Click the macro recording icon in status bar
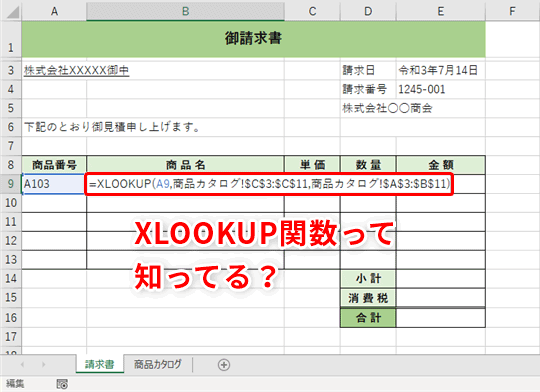 (x=62, y=384)
